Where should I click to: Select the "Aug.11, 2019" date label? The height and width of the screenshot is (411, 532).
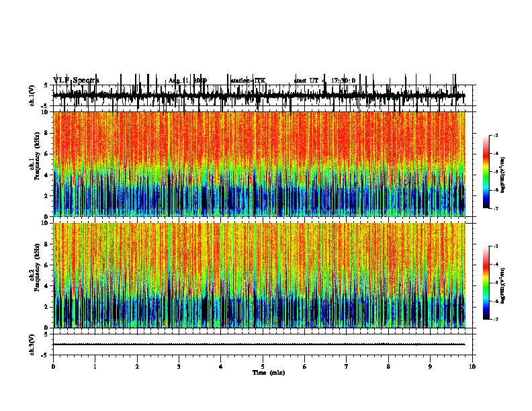(x=187, y=81)
